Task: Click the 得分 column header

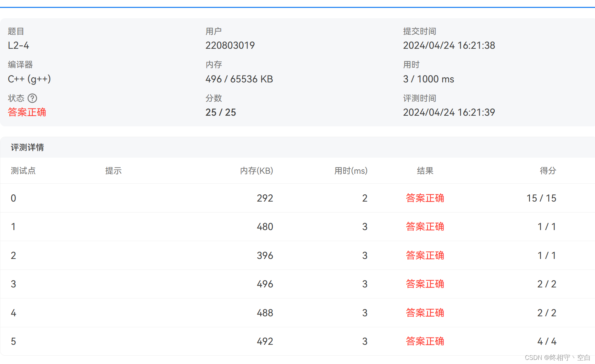Action: (548, 171)
